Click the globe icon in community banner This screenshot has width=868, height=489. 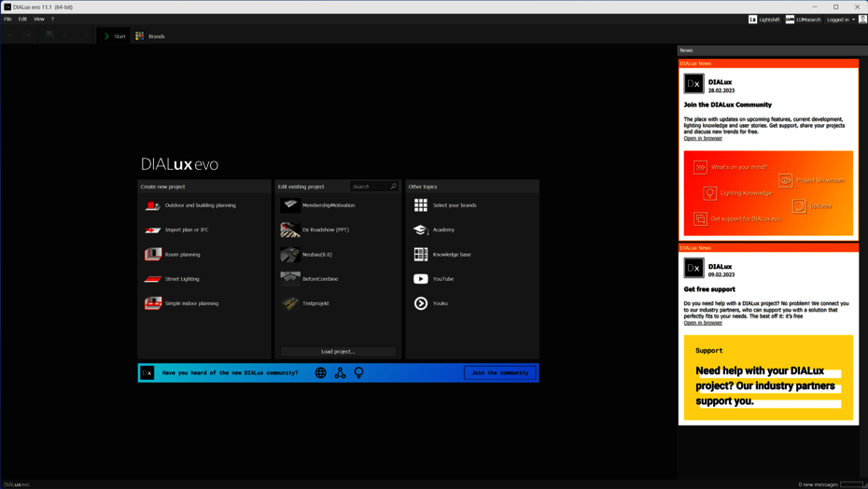(x=320, y=373)
